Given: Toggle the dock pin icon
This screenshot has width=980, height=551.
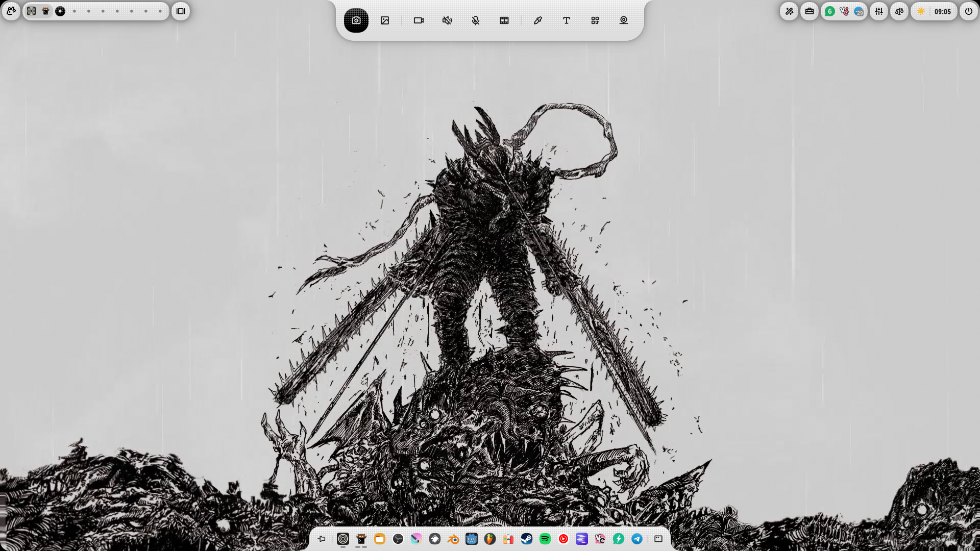Looking at the screenshot, I should [x=322, y=539].
